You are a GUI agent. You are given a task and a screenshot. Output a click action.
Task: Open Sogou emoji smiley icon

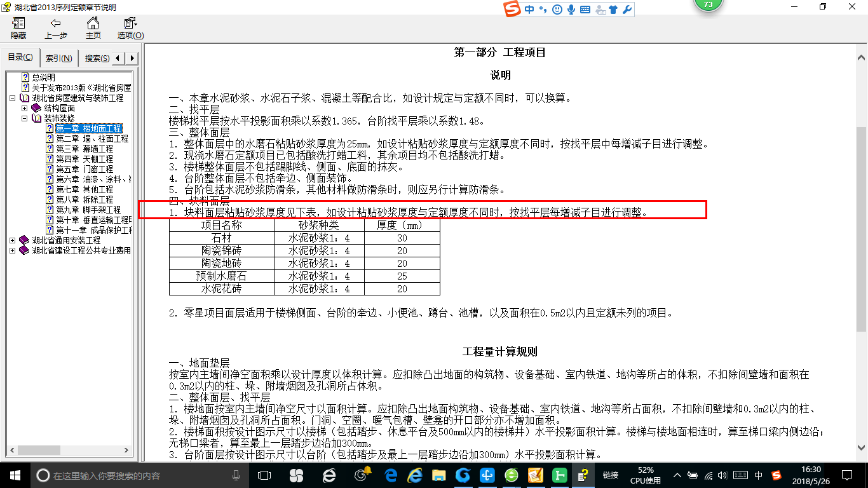557,10
